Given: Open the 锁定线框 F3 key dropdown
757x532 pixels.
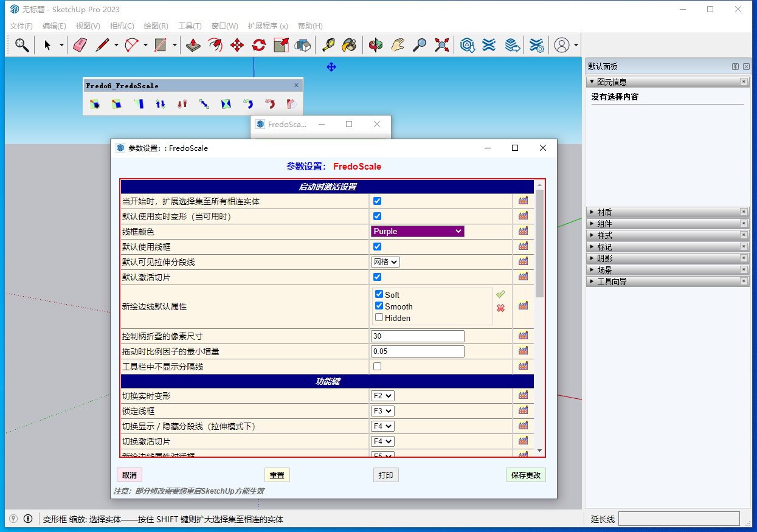Looking at the screenshot, I should click(382, 411).
